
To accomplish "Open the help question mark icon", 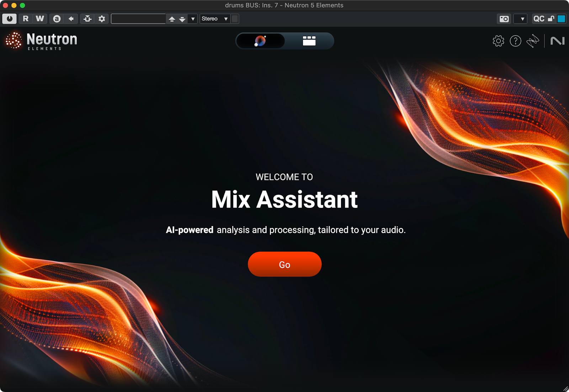I will pos(515,41).
